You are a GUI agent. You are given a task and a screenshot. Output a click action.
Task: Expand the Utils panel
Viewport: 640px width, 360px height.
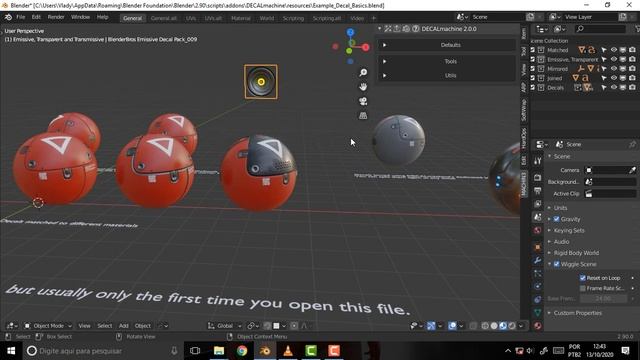pyautogui.click(x=447, y=76)
